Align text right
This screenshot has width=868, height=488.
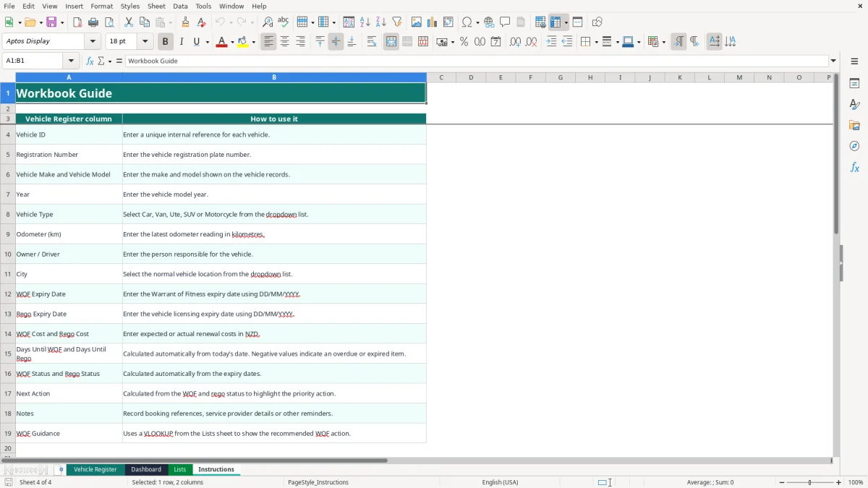click(300, 42)
